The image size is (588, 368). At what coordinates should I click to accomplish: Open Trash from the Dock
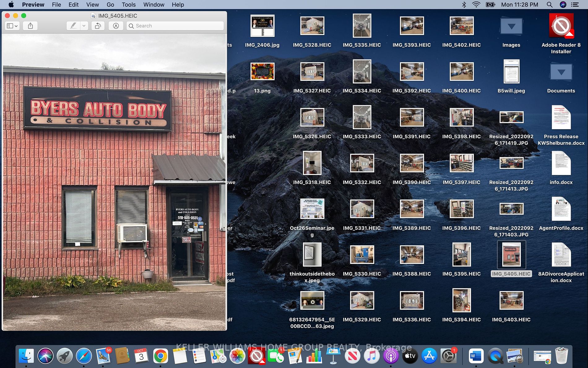pos(561,356)
